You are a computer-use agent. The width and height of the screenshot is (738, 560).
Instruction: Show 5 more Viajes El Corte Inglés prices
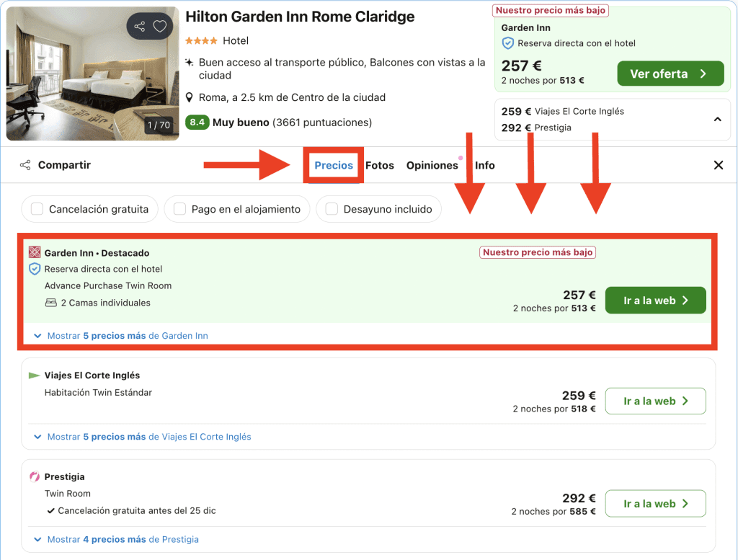tap(143, 437)
